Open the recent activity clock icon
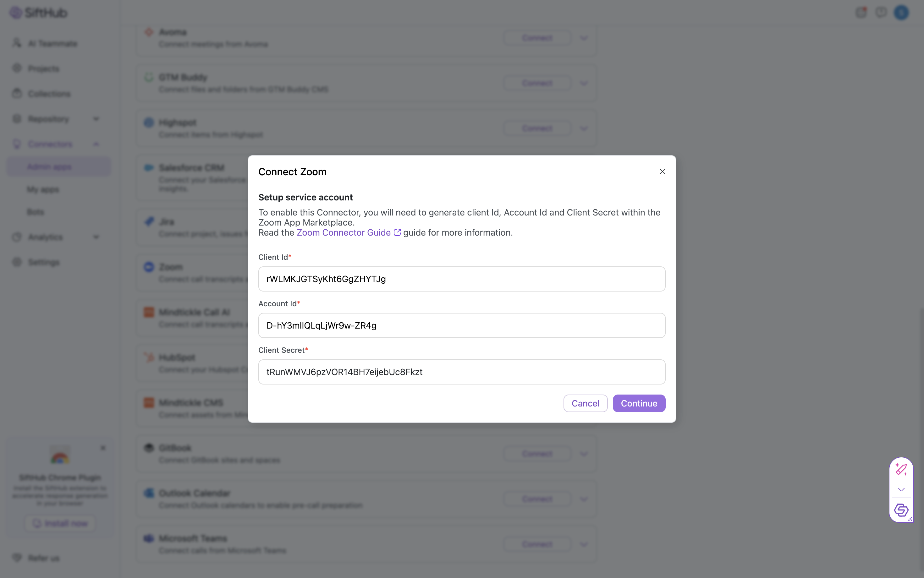Viewport: 924px width, 578px height. tap(881, 12)
